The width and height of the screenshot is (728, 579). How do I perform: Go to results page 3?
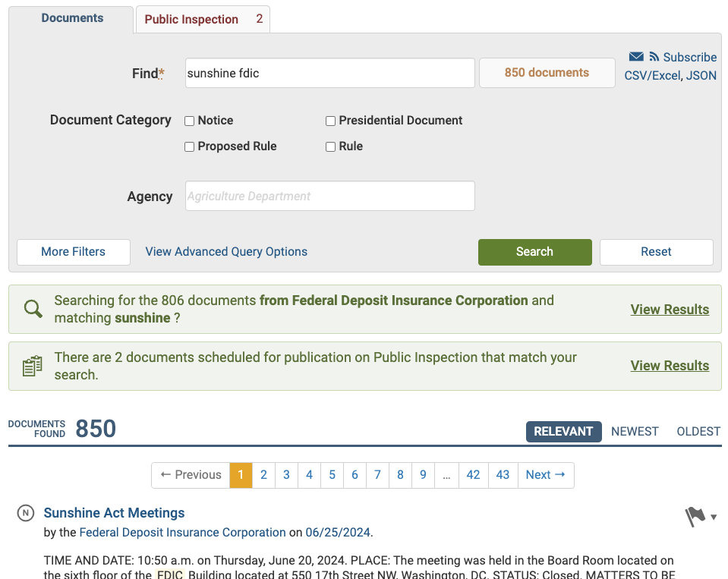pos(286,475)
